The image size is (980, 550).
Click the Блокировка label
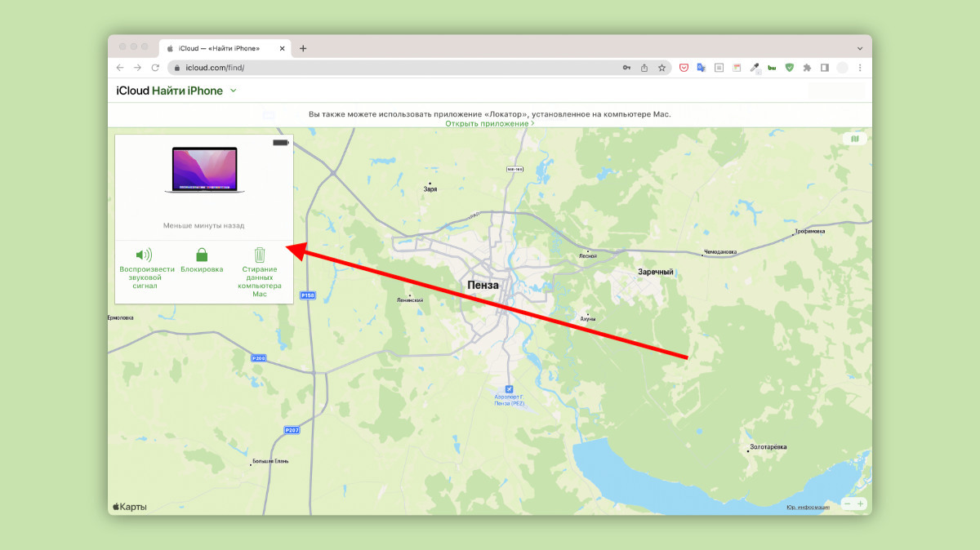(x=202, y=269)
